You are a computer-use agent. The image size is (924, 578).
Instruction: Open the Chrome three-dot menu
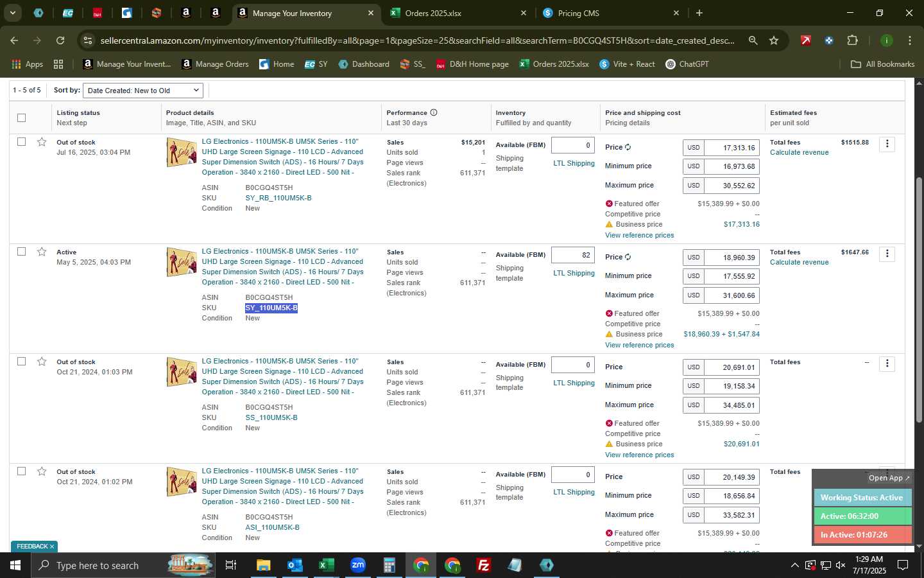tap(909, 40)
